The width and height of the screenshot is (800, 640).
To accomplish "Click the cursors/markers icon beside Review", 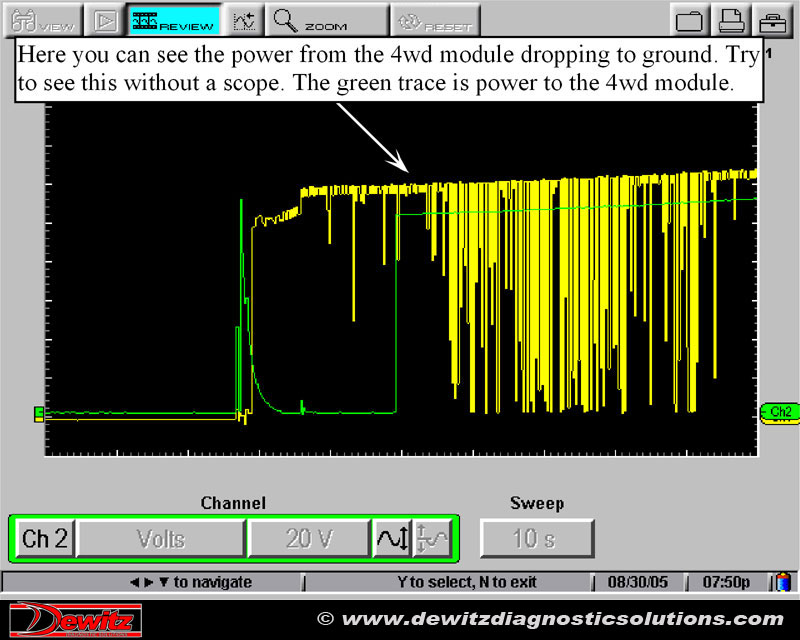I will (x=244, y=20).
